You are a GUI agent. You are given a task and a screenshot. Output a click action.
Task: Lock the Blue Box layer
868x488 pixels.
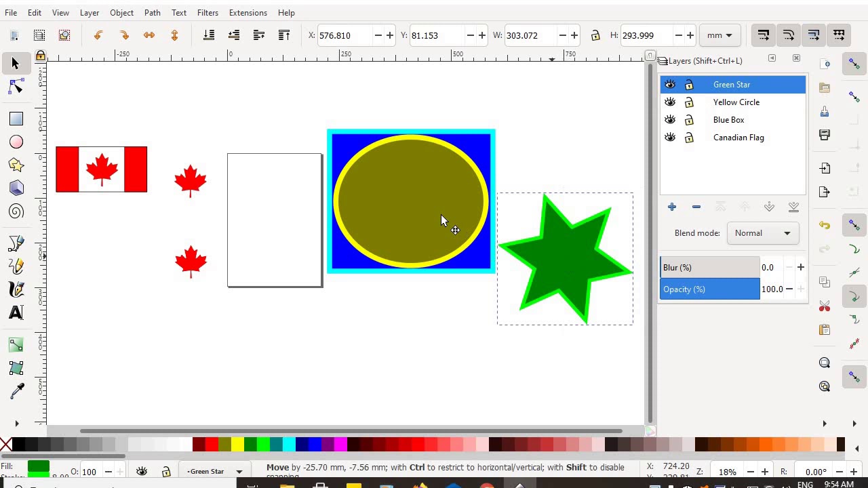point(689,120)
